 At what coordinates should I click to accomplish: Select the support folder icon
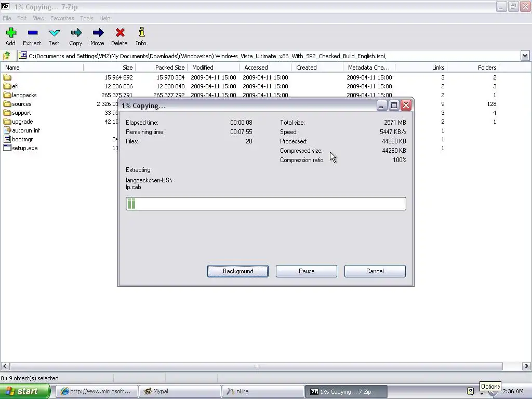pyautogui.click(x=7, y=113)
